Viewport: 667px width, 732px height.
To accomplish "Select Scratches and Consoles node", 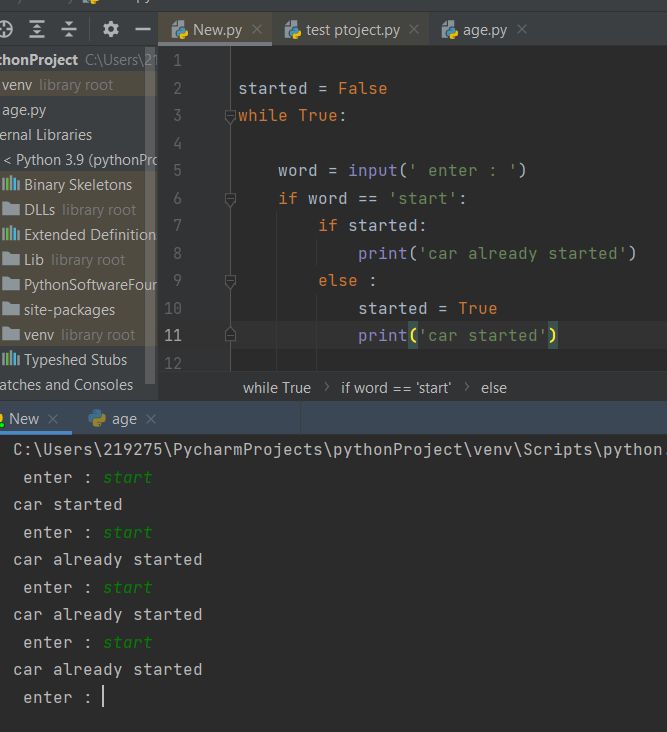I will point(72,385).
